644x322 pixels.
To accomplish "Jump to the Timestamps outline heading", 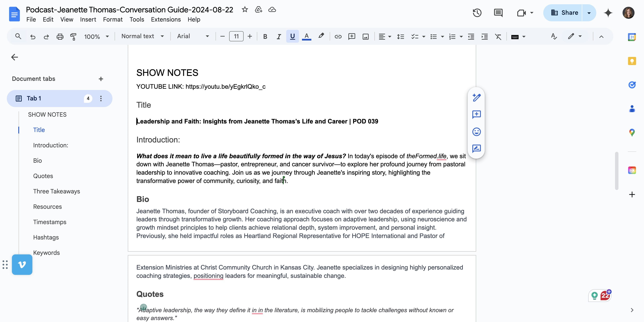I will pos(50,222).
